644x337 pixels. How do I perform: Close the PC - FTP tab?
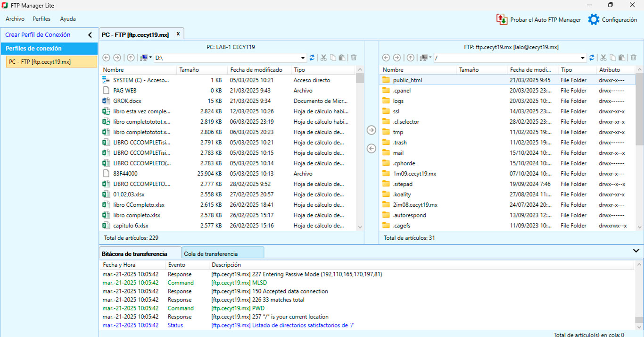tap(178, 34)
